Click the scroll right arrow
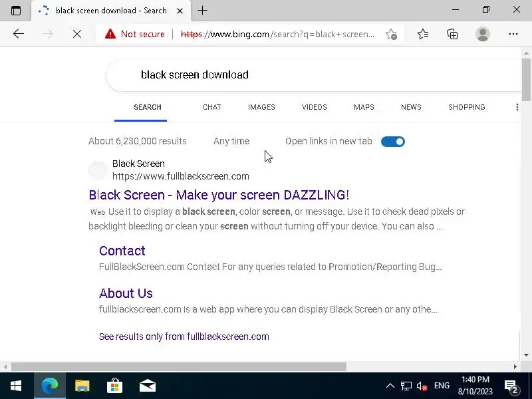Image resolution: width=532 pixels, height=399 pixels. pos(515,367)
